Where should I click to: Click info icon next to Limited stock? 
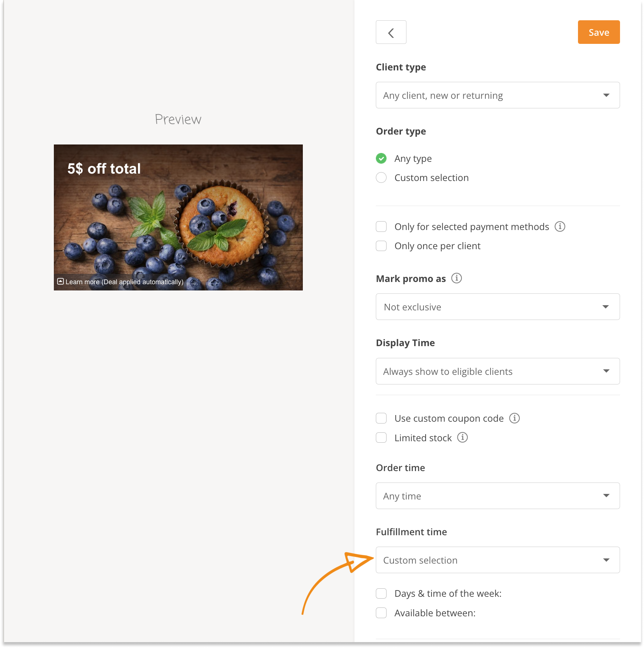pyautogui.click(x=463, y=438)
